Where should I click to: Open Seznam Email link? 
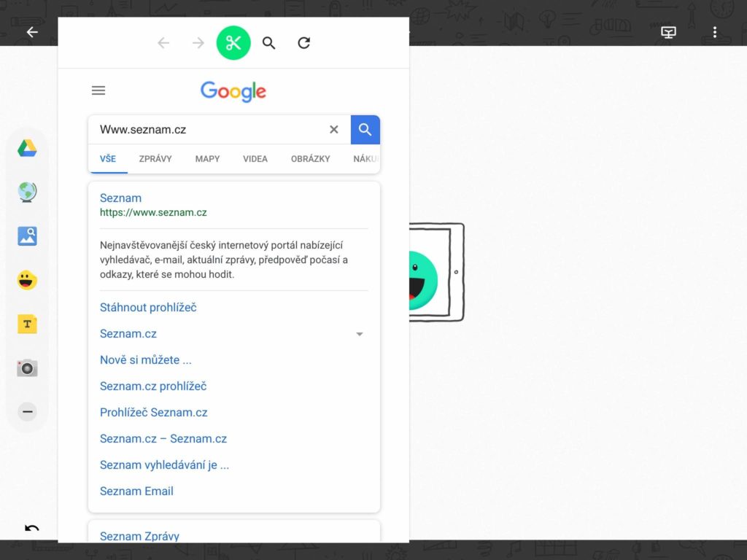pyautogui.click(x=136, y=491)
